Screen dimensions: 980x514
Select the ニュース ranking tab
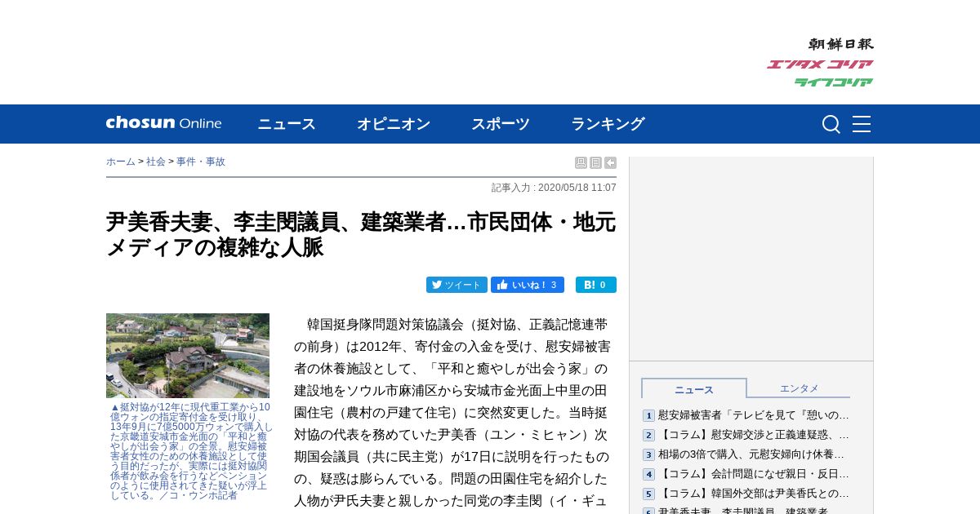(694, 389)
